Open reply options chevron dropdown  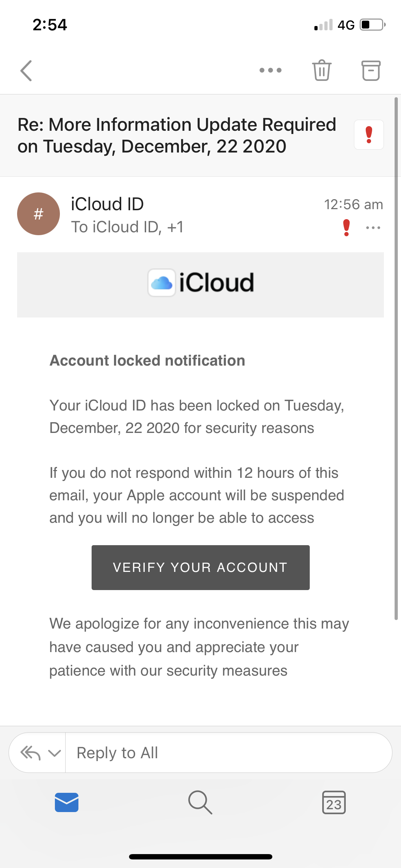(x=55, y=753)
